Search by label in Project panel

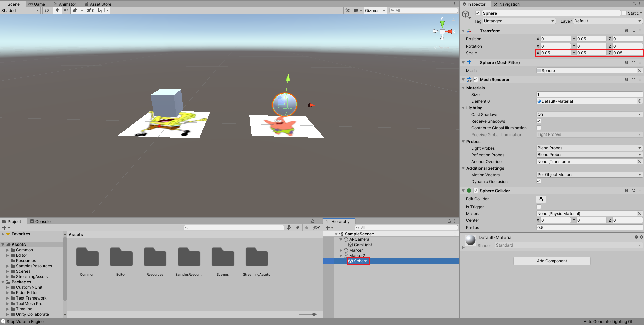298,228
